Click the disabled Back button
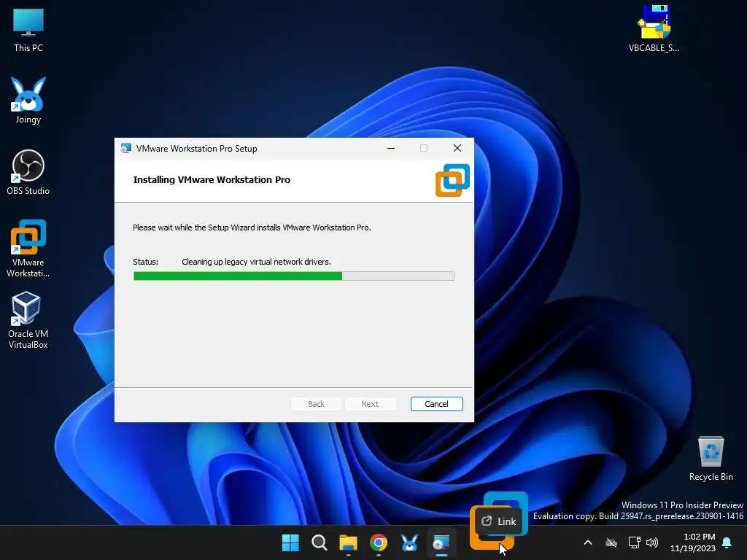This screenshot has height=560, width=747. [317, 404]
